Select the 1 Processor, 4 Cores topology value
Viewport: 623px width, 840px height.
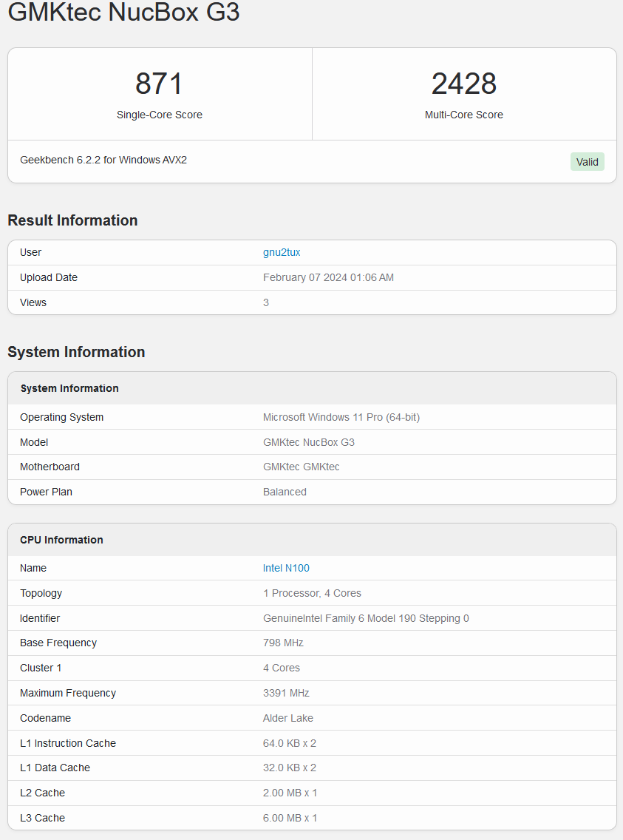312,593
